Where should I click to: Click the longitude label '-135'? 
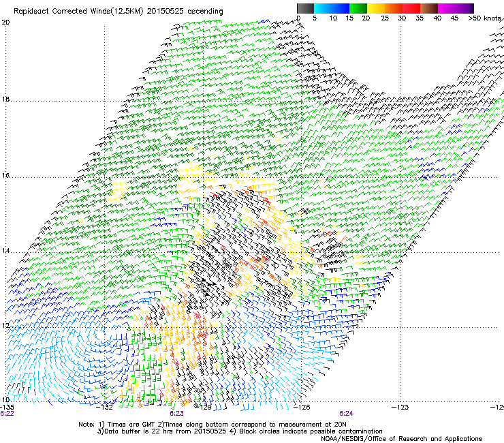pyautogui.click(x=7, y=408)
